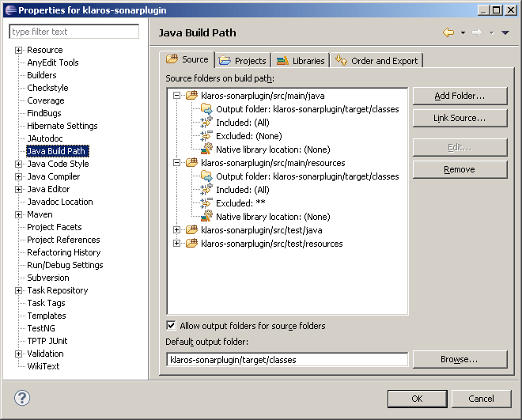Click the Add Folder... button
The image size is (522, 420).
pyautogui.click(x=460, y=96)
